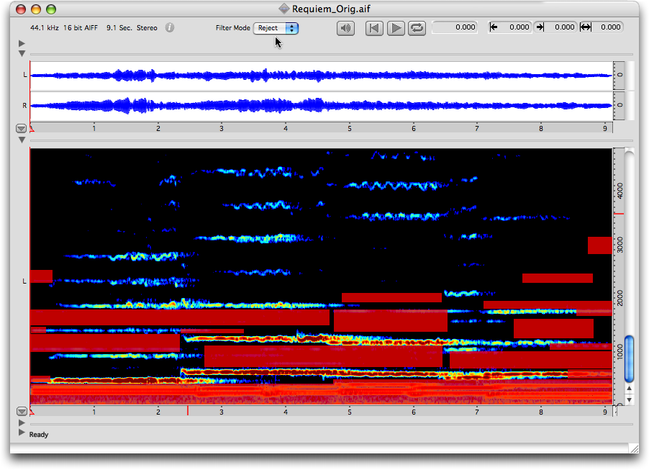
Task: Expand the triangle beside Ready status
Action: pyautogui.click(x=22, y=433)
